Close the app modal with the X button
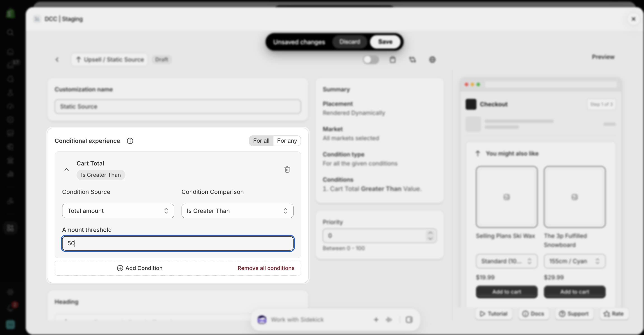The image size is (644, 335). point(634,19)
